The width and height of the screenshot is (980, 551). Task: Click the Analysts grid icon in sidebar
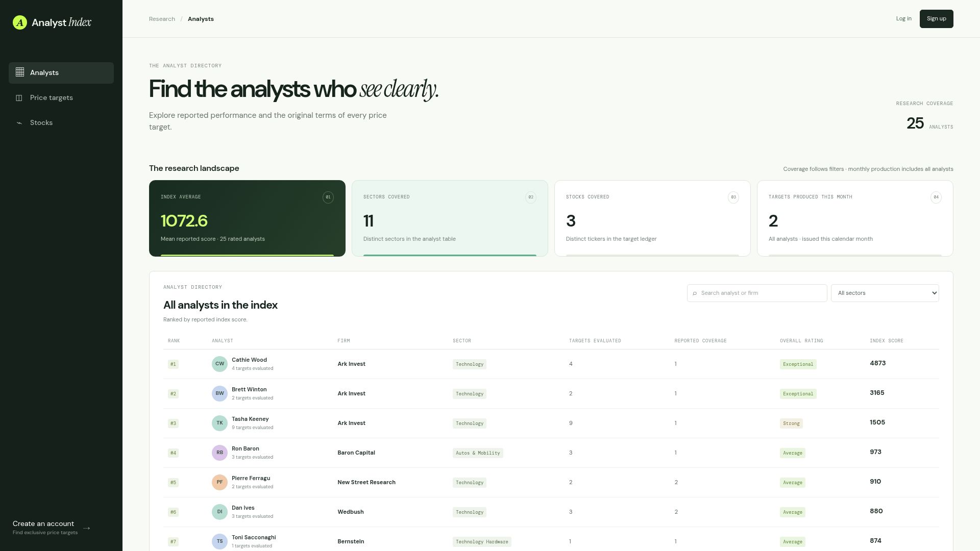[20, 72]
